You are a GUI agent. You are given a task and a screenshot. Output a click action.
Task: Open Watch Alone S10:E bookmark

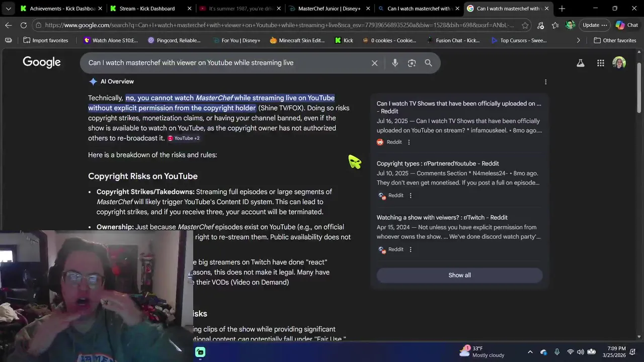click(110, 40)
